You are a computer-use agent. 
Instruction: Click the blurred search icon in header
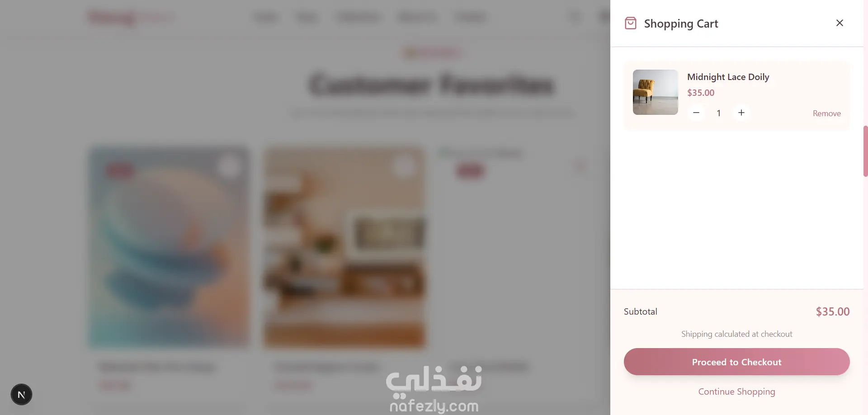575,17
